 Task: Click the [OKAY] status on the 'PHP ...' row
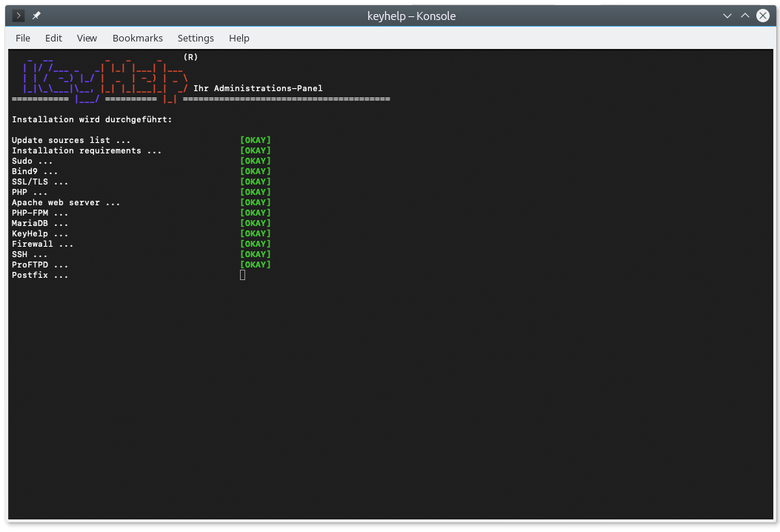coord(256,193)
